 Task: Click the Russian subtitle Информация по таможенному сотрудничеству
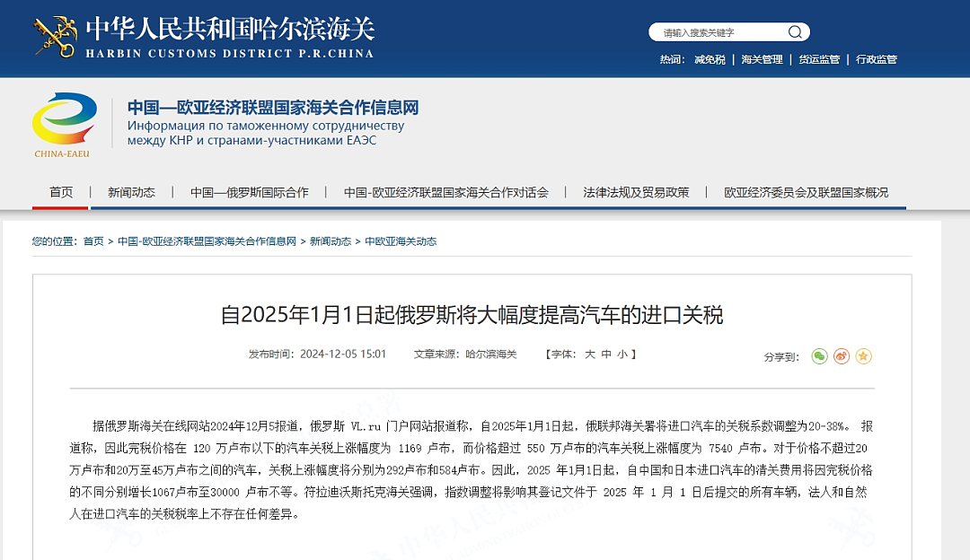266,126
